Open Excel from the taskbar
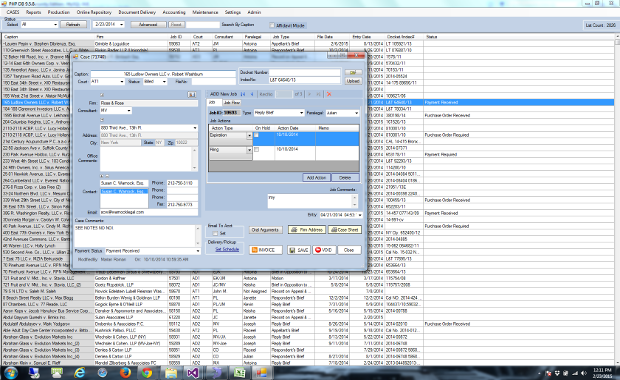 239,372
